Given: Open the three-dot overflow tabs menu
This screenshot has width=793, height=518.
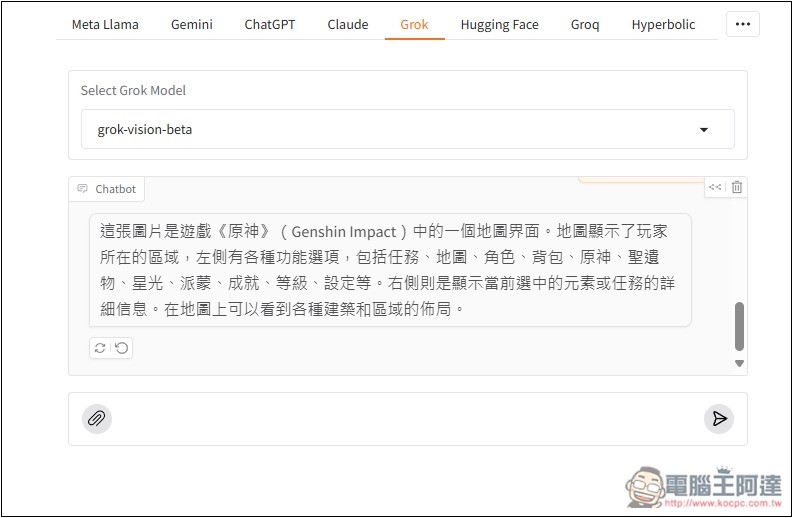Looking at the screenshot, I should coord(741,24).
